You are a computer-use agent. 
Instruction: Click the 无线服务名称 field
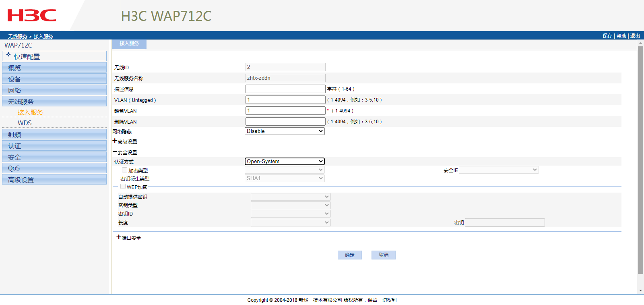[x=285, y=78]
